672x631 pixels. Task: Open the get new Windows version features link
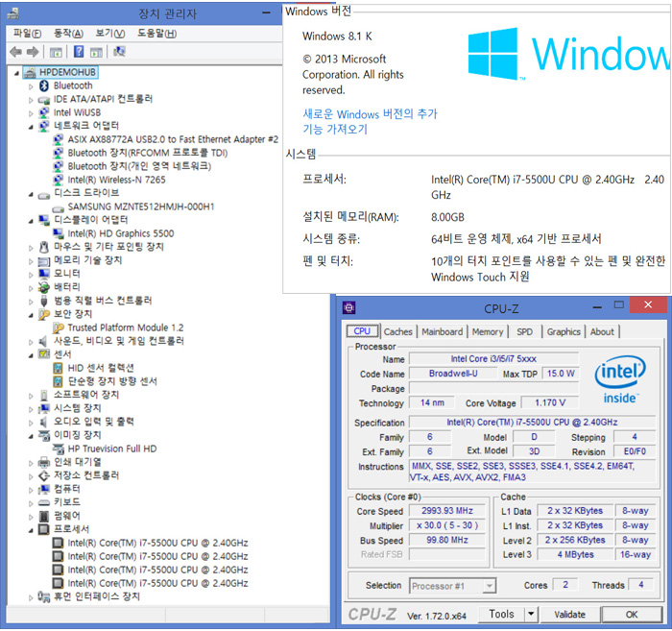tap(370, 122)
